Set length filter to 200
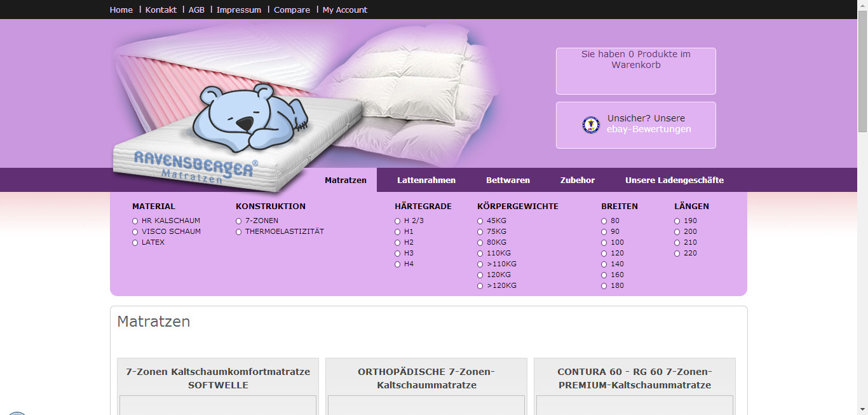The height and width of the screenshot is (415, 868). coord(677,232)
